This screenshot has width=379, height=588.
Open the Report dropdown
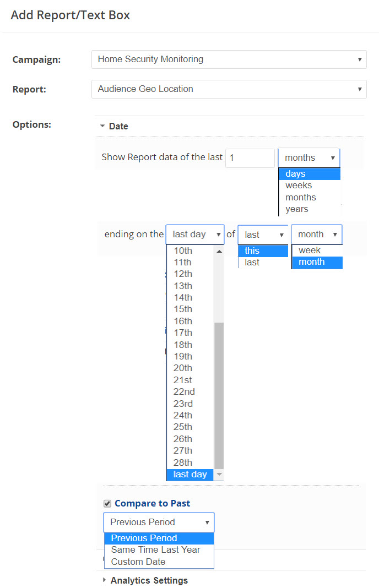coord(229,89)
